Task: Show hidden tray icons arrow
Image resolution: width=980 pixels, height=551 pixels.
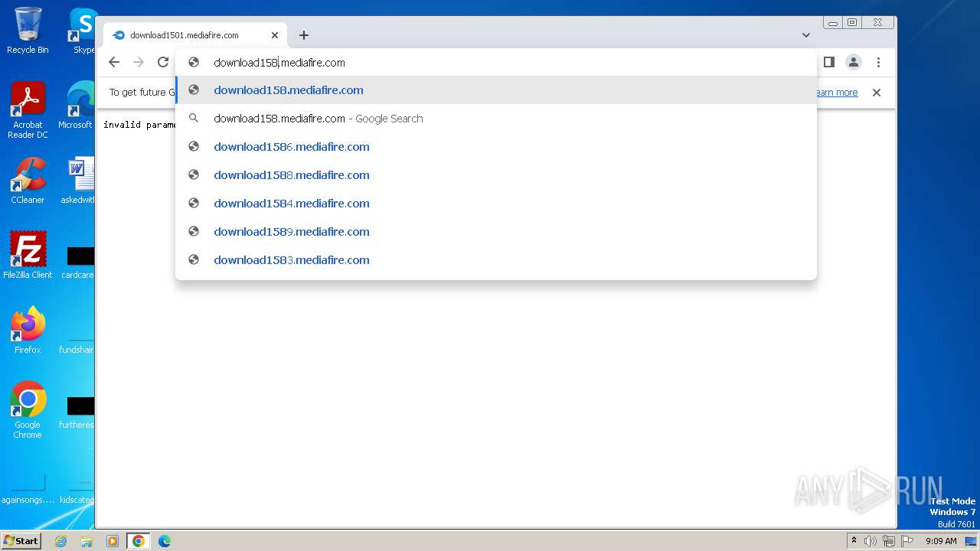Action: pos(854,541)
